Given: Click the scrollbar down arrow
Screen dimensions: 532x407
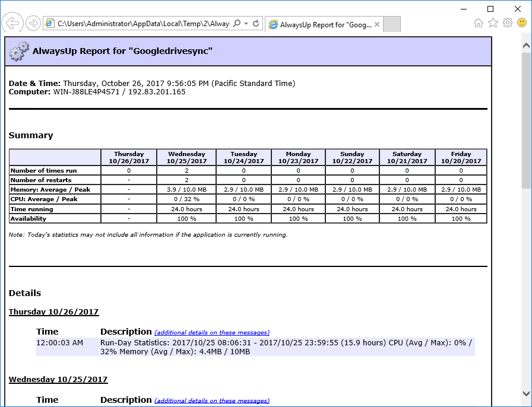Looking at the screenshot, I should (526, 394).
